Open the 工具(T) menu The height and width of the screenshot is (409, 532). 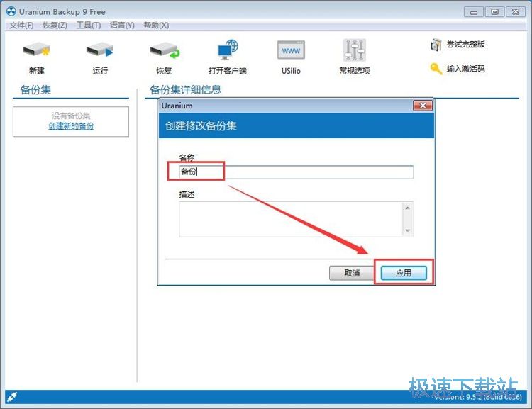pyautogui.click(x=88, y=25)
